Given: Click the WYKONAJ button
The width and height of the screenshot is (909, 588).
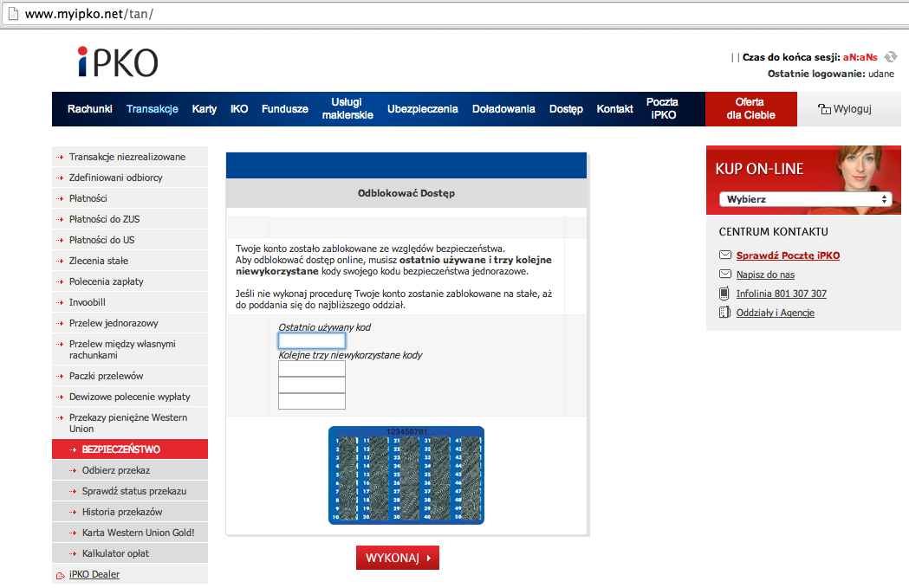Looking at the screenshot, I should tap(398, 558).
